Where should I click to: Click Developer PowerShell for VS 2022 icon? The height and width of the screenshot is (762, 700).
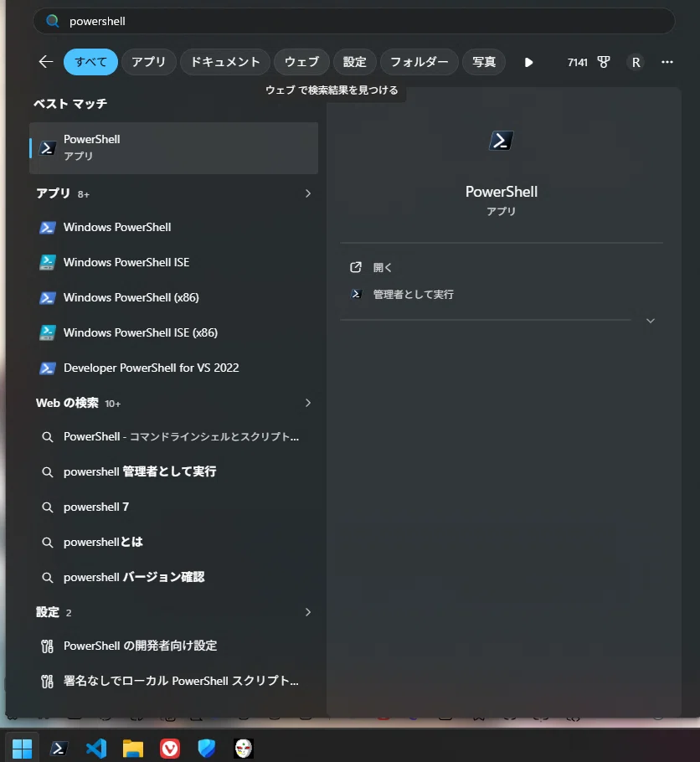(47, 368)
